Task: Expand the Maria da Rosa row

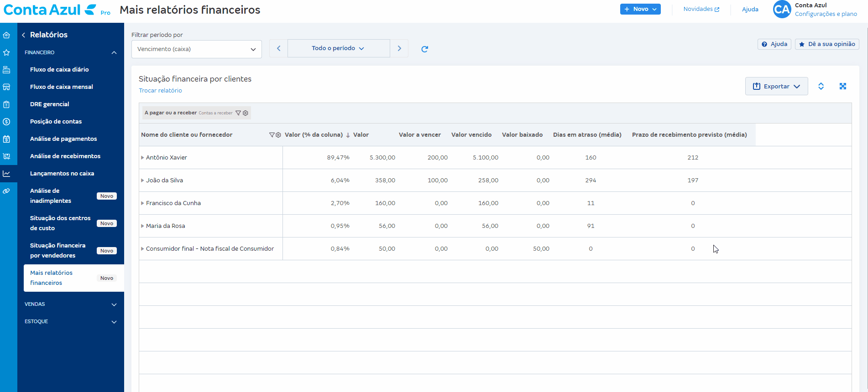Action: click(142, 226)
